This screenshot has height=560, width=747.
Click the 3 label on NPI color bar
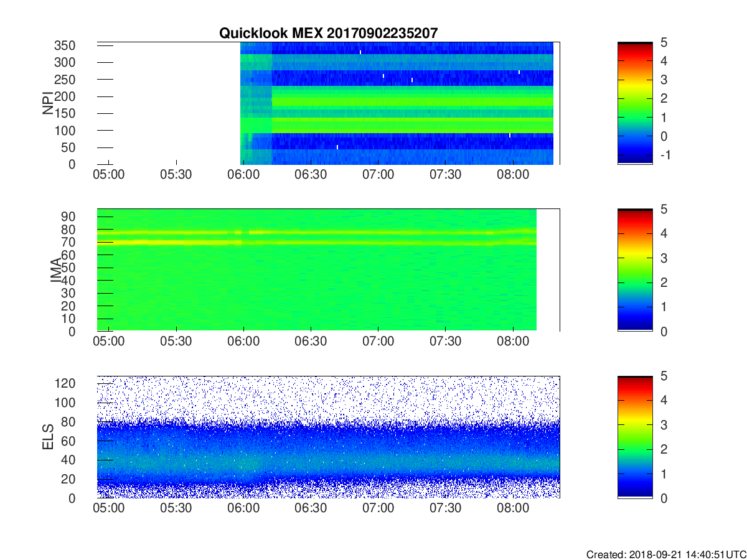(x=664, y=80)
